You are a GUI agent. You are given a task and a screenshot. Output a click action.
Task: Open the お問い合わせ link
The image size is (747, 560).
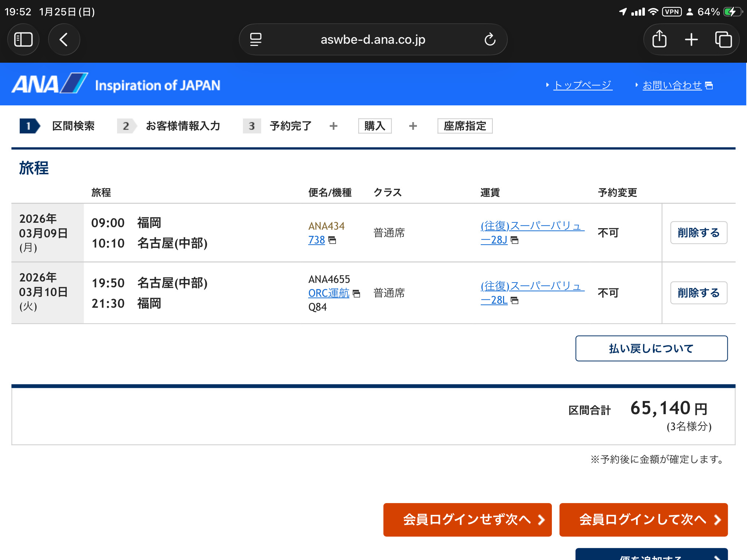672,85
